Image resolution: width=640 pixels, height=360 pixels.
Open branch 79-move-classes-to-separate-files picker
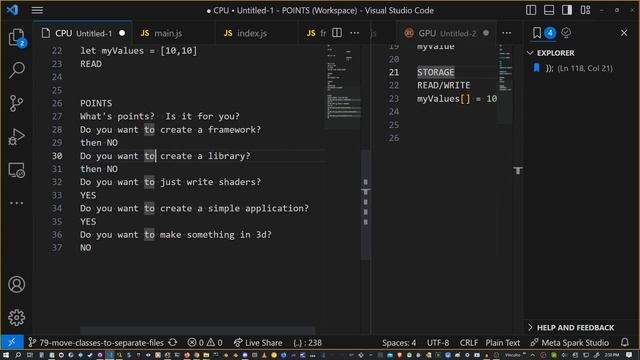96,342
